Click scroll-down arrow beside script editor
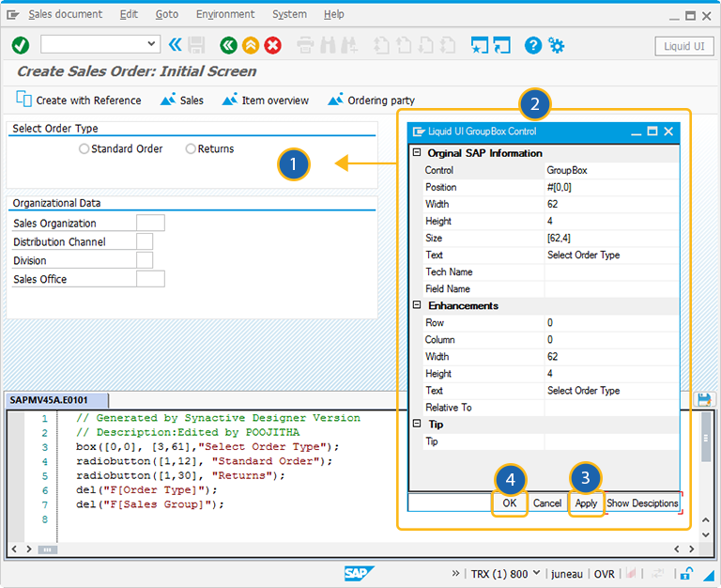Image resolution: width=721 pixels, height=588 pixels. tap(706, 534)
